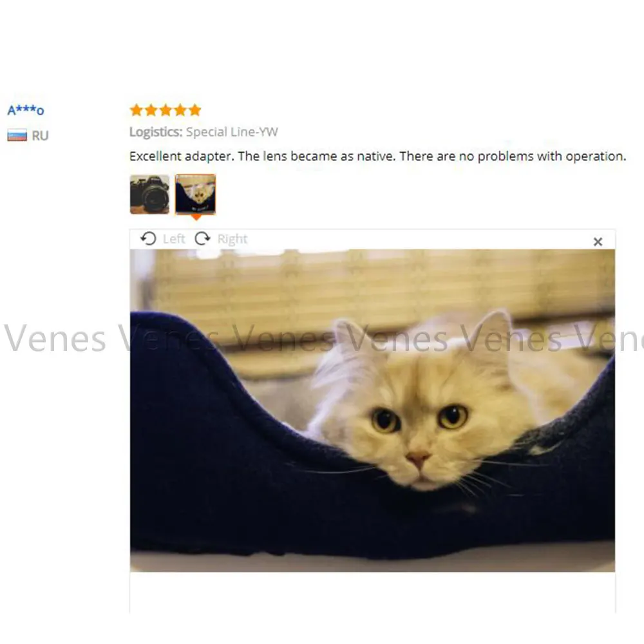Viewport: 644px width, 644px height.
Task: Click the "Logistics:" label
Action: point(156,132)
